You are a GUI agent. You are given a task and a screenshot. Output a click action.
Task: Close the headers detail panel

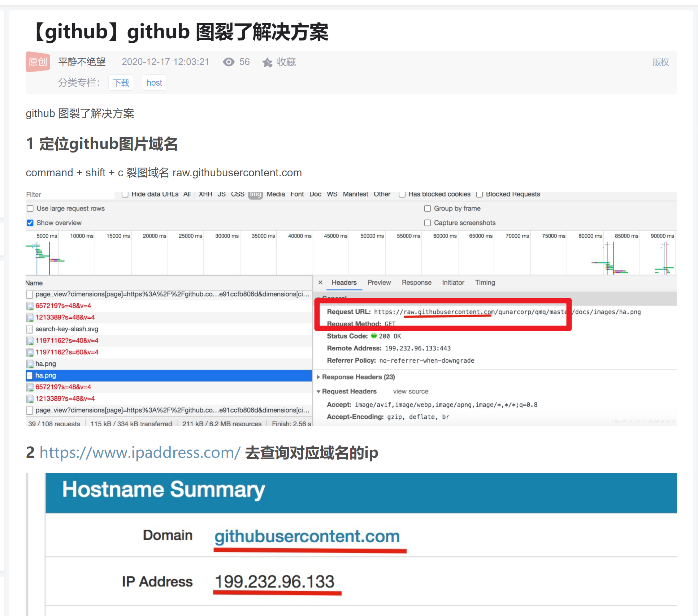click(x=320, y=283)
